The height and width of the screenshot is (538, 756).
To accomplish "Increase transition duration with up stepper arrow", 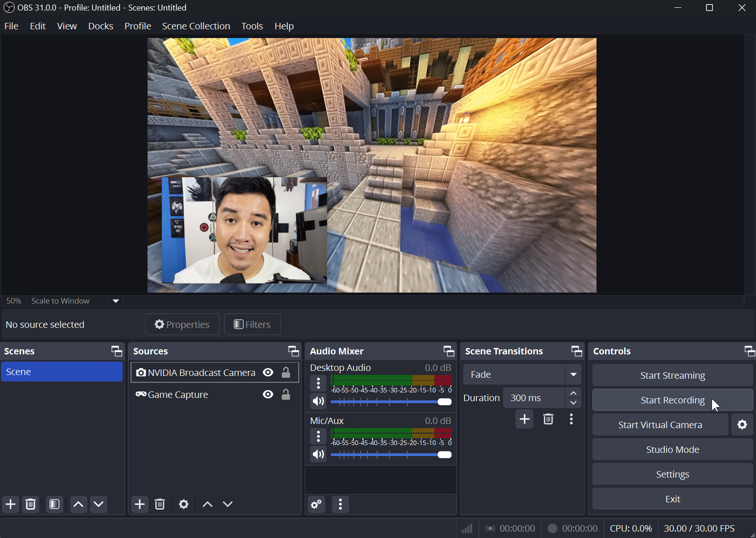I will (x=573, y=392).
